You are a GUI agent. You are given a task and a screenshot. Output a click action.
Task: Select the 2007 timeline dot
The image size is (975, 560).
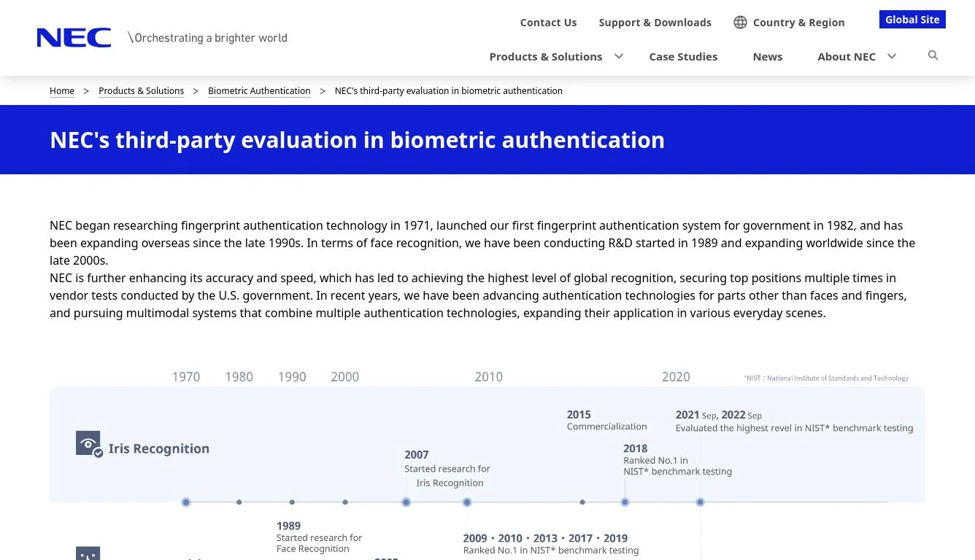tap(406, 502)
